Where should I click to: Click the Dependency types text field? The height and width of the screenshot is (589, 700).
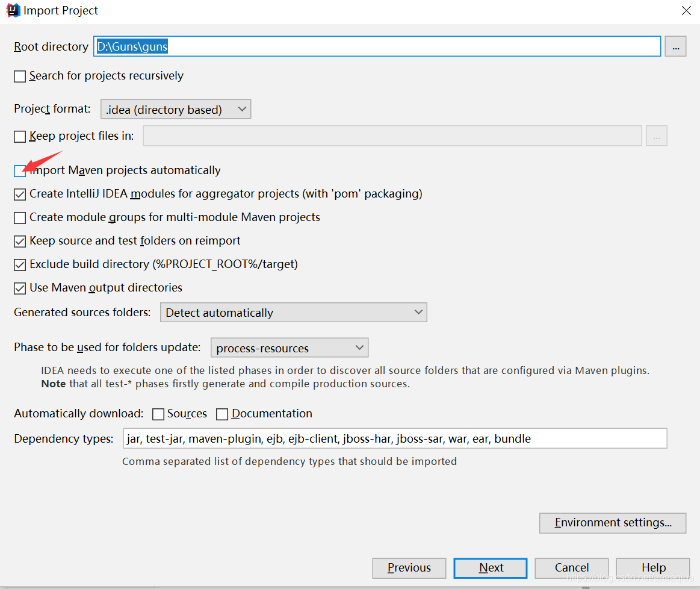click(395, 438)
